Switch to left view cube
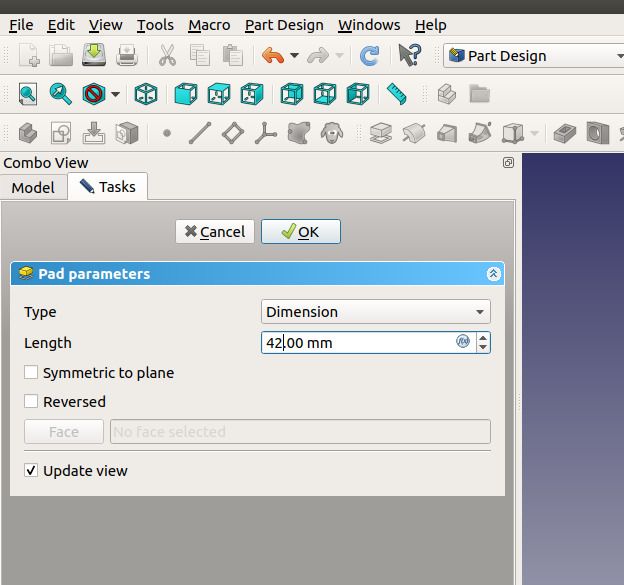 358,94
